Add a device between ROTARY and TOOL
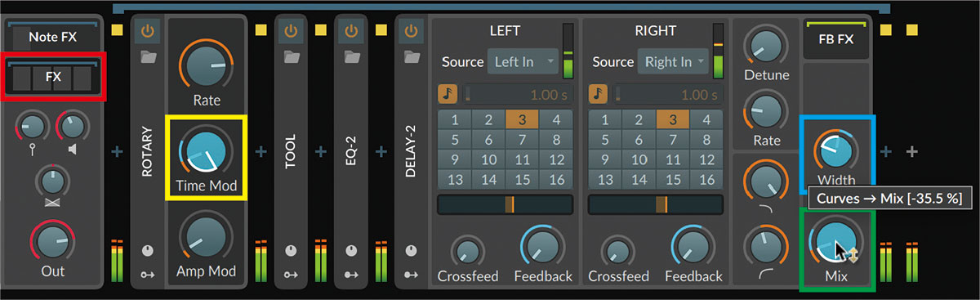Image resolution: width=980 pixels, height=300 pixels. click(x=261, y=151)
